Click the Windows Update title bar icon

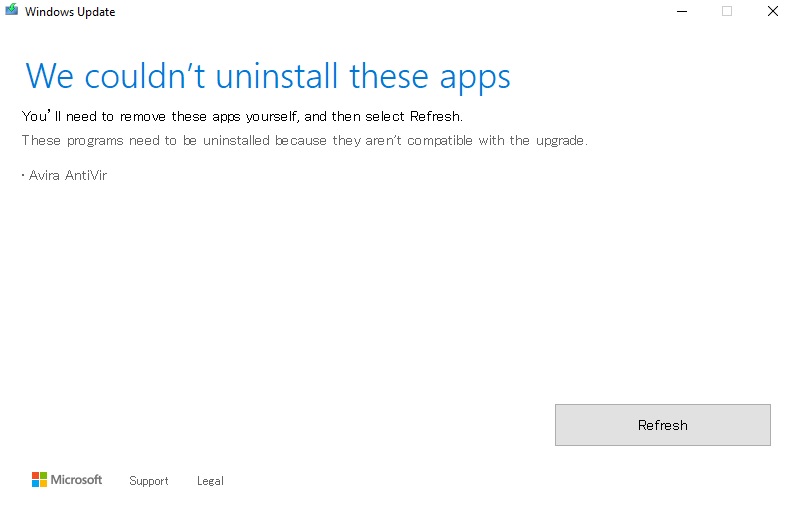click(x=12, y=10)
